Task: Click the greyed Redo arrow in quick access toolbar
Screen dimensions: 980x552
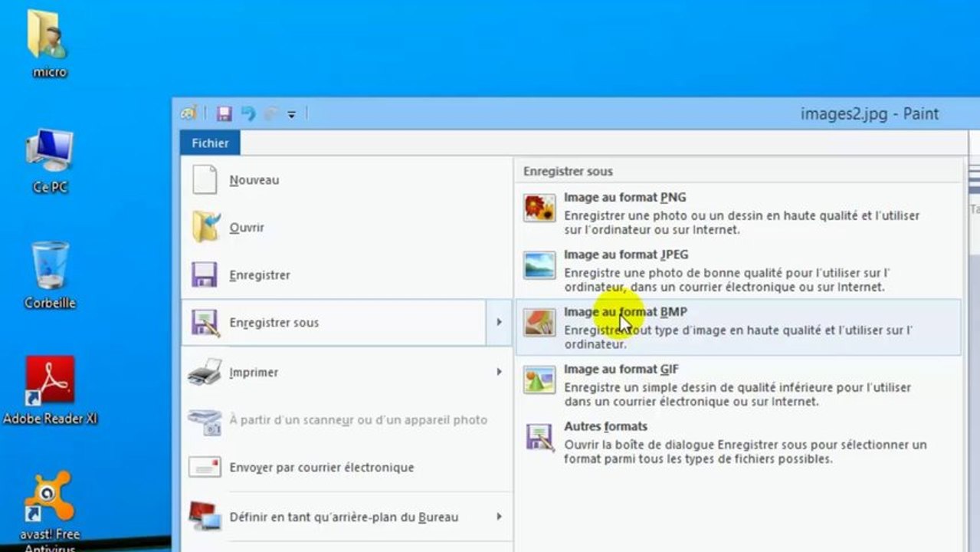Action: 270,113
